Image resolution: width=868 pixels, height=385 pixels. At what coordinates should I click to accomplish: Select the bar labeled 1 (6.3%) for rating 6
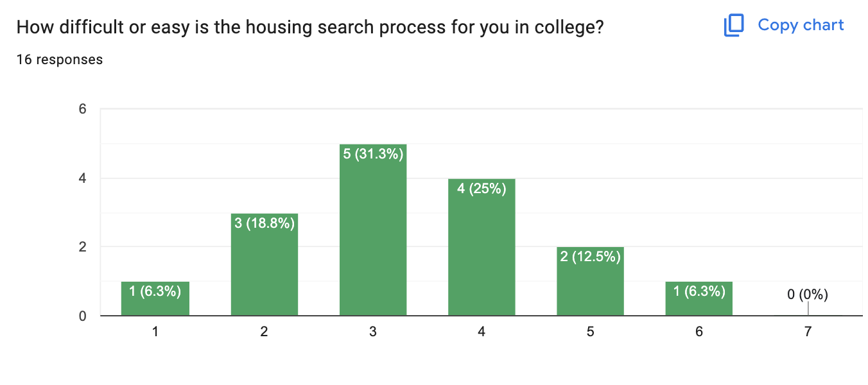(699, 298)
